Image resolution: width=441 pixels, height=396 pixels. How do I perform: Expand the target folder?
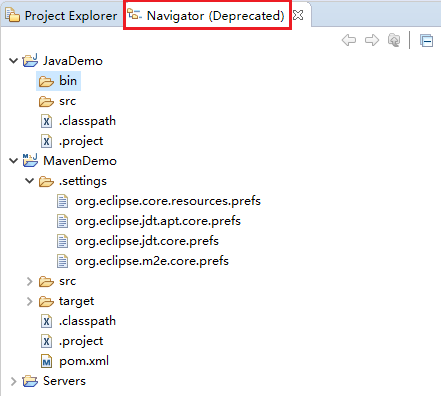(x=29, y=301)
